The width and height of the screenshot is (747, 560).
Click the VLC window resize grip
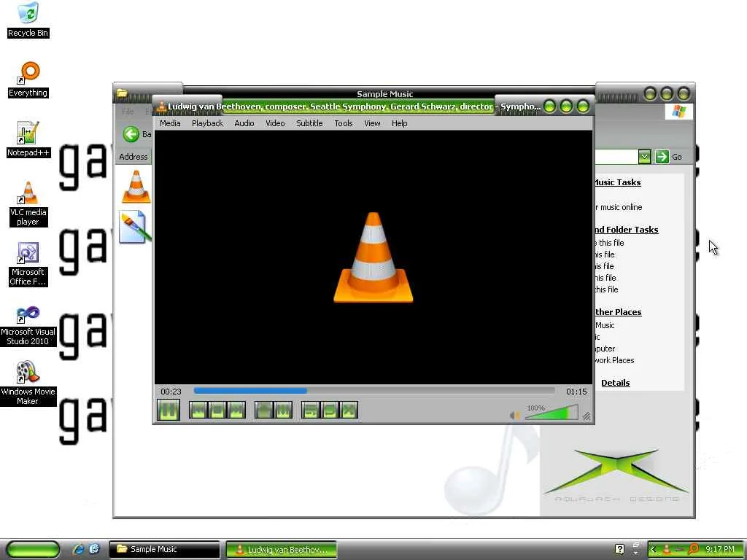[x=587, y=416]
